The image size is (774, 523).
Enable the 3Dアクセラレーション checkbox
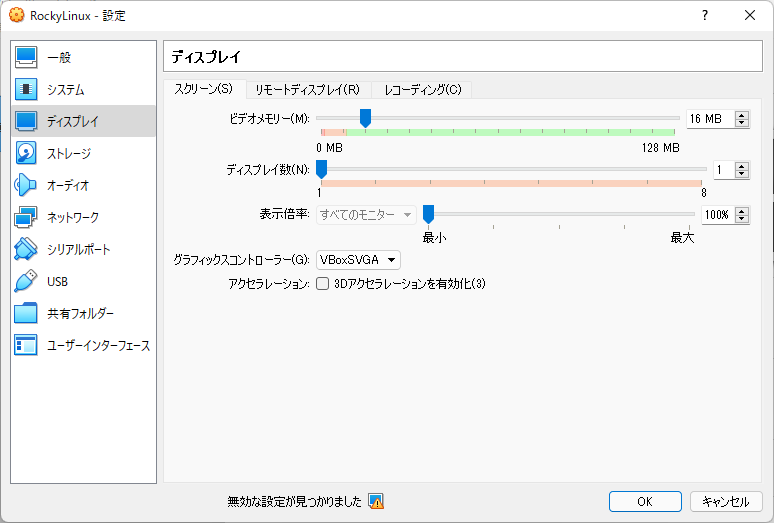coord(323,284)
